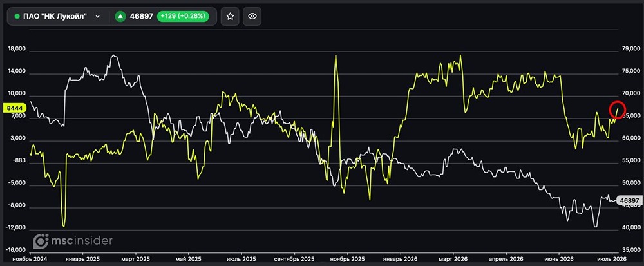Screen dimensions: 644x266
Task: Click the 35,000 right axis label
Action: [x=630, y=250]
